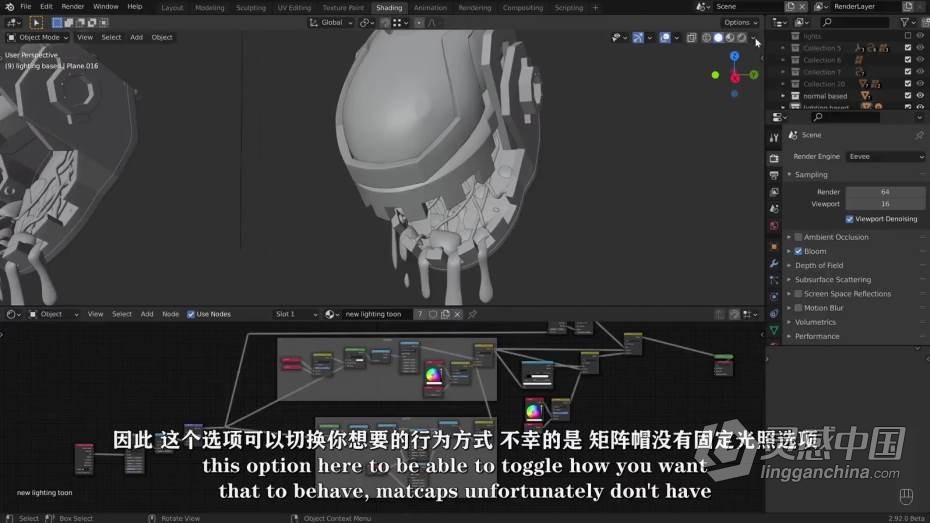The image size is (930, 523).
Task: Switch to the UV Editing workspace tab
Action: (x=294, y=8)
